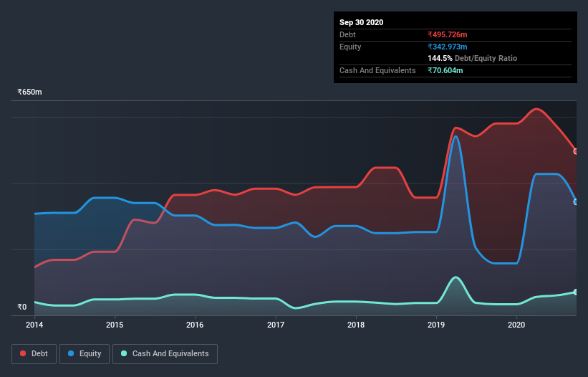The width and height of the screenshot is (588, 377).
Task: Click the 2019 x-axis label
Action: pyautogui.click(x=436, y=325)
